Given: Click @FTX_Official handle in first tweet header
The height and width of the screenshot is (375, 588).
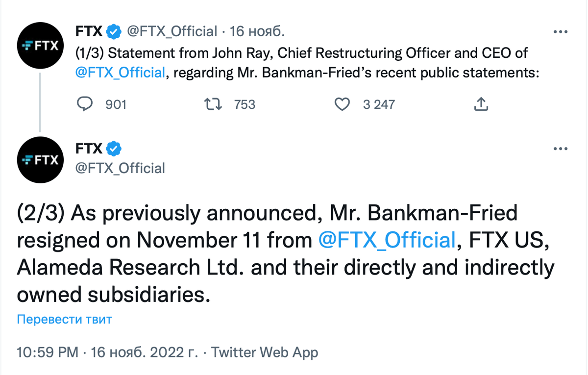Looking at the screenshot, I should pyautogui.click(x=172, y=32).
